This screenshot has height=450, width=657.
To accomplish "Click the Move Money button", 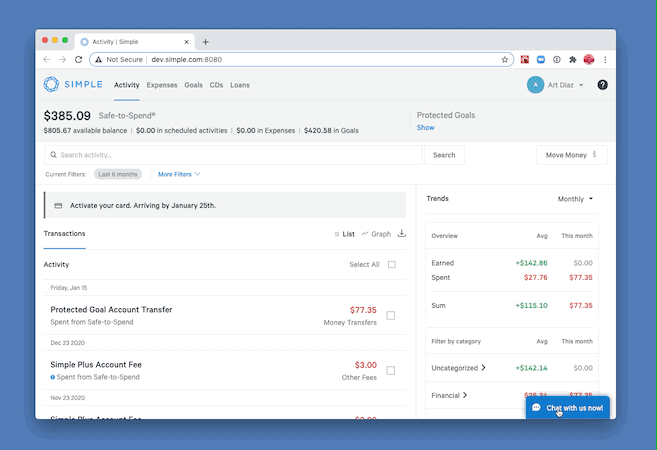I will [x=572, y=155].
